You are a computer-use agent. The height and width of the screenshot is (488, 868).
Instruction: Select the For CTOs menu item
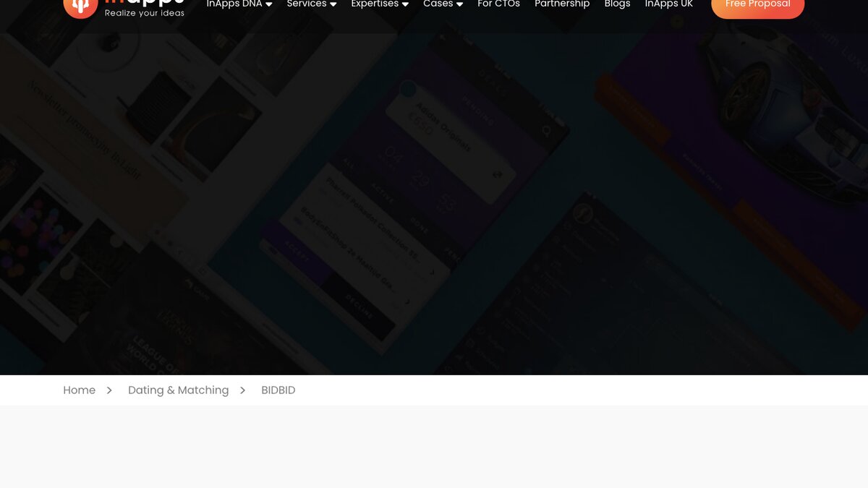[498, 4]
